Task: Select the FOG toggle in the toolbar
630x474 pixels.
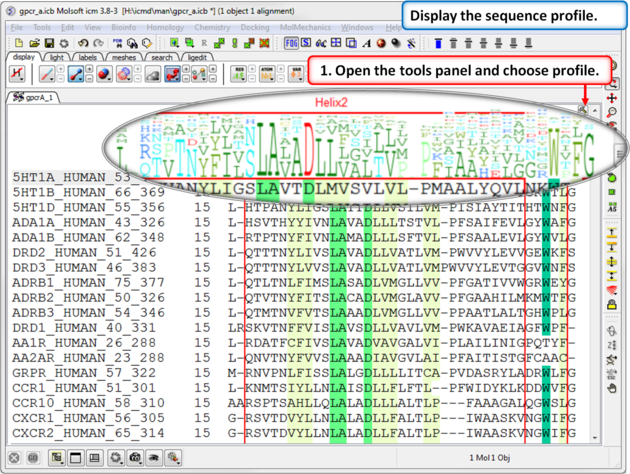Action: point(292,43)
